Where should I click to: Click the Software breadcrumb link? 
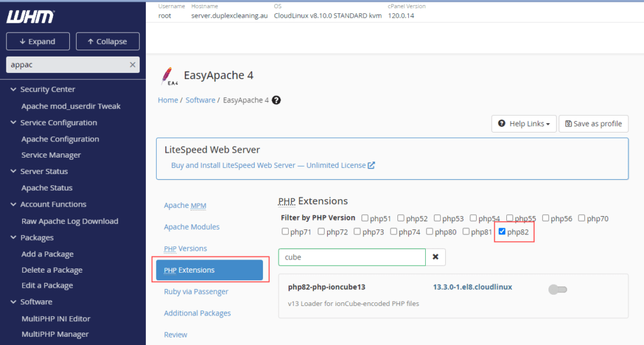tap(201, 100)
